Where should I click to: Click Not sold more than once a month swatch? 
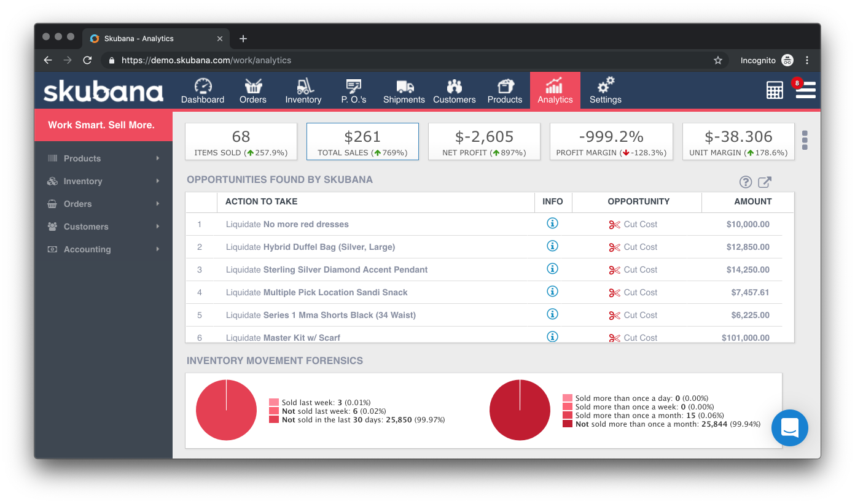567,424
